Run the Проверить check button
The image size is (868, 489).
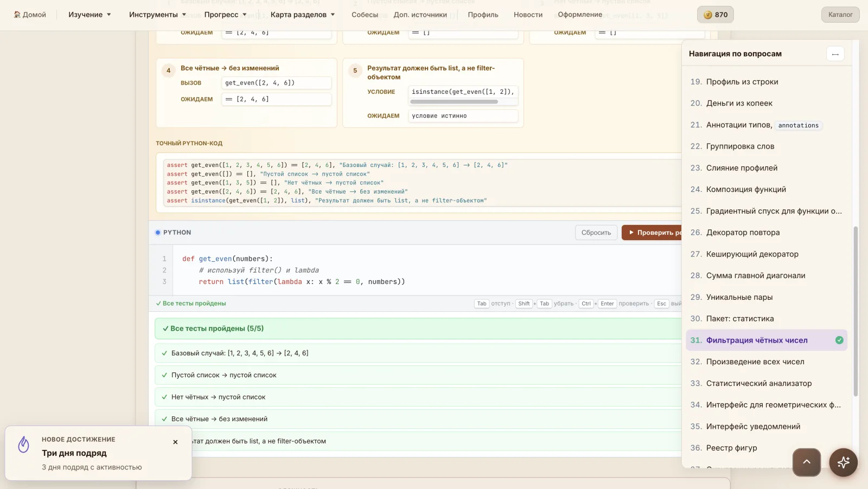[652, 233]
